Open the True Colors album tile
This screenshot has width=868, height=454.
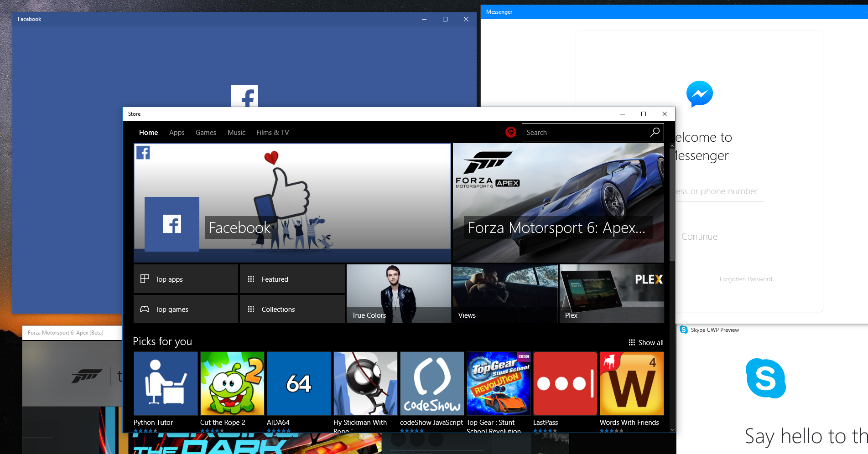pos(399,294)
